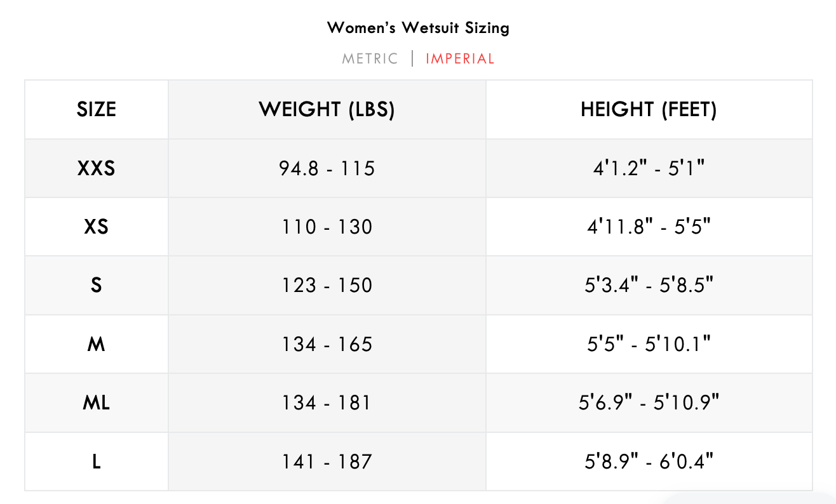Click the S size label
The image size is (836, 504).
coord(97,285)
